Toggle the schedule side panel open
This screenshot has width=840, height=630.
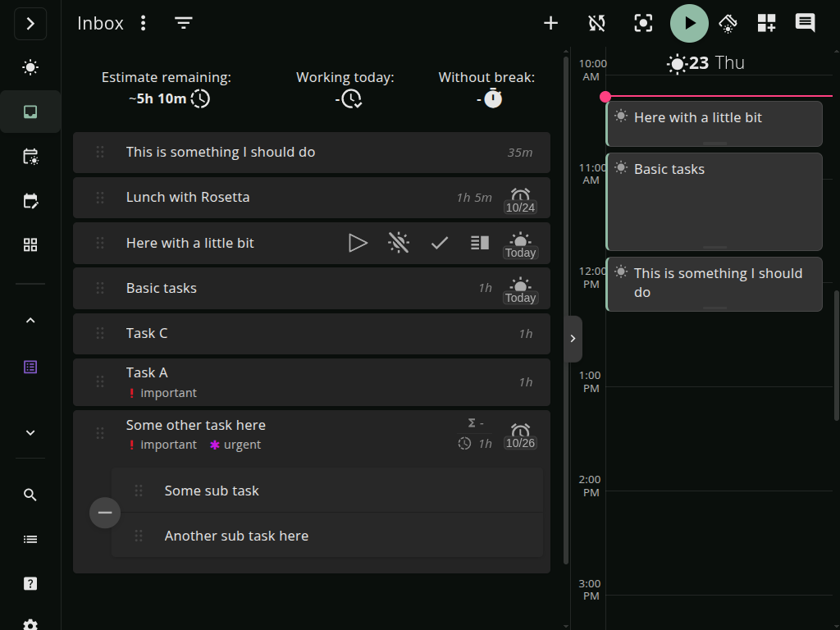pos(573,338)
